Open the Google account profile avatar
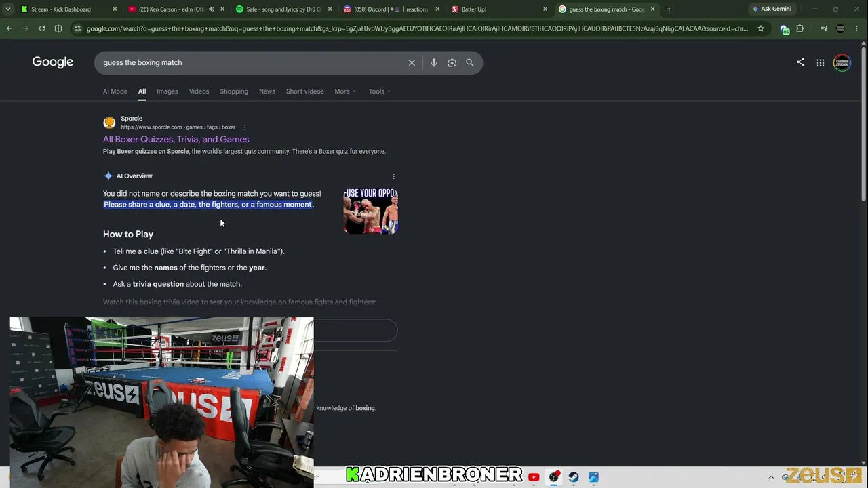This screenshot has width=868, height=488. 842,62
